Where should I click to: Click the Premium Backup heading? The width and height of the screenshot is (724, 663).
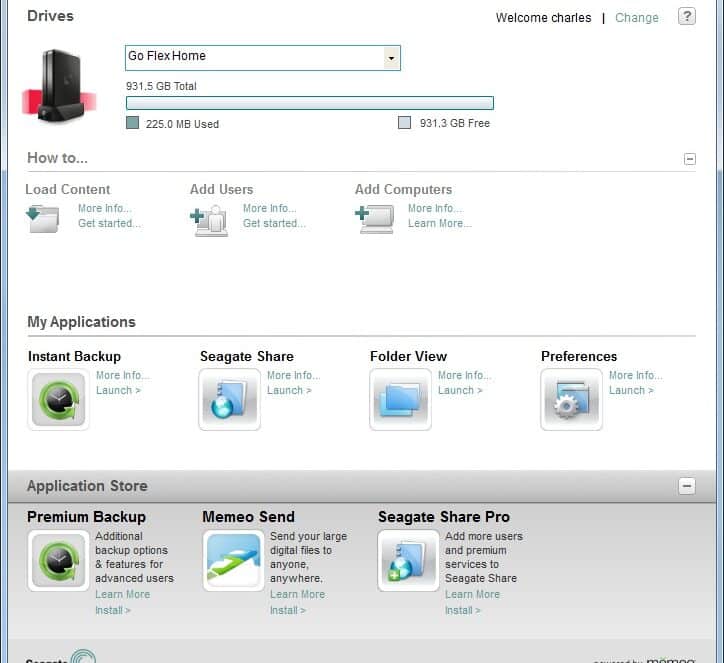[86, 517]
